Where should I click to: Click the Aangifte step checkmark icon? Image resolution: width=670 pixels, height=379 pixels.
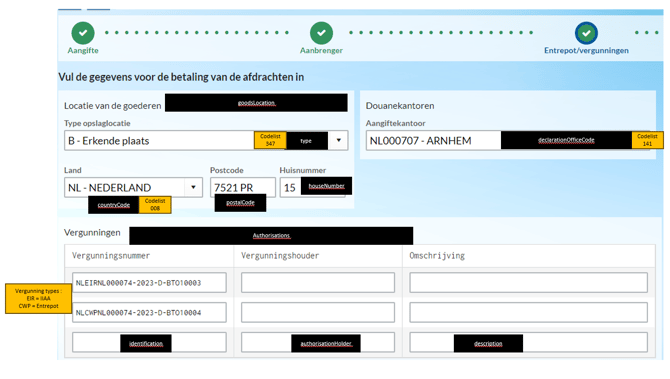pyautogui.click(x=83, y=33)
